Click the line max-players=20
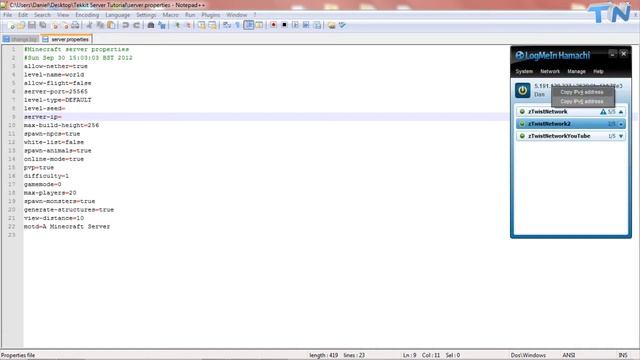 50,193
